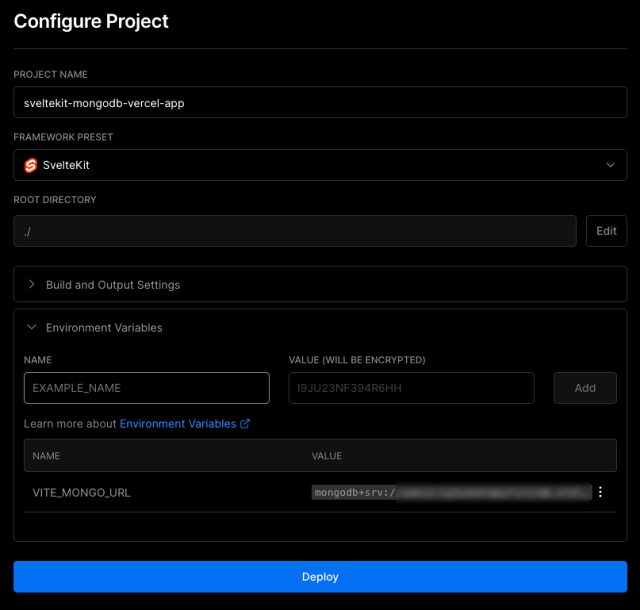Open the VITE_MONGO_URL row options menu
640x610 pixels.
pos(600,492)
